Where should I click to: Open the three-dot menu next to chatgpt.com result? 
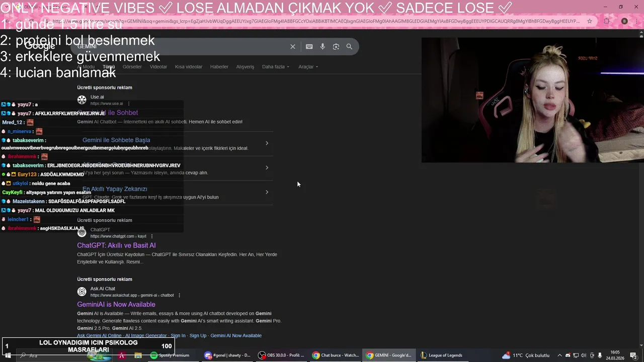coord(152,236)
